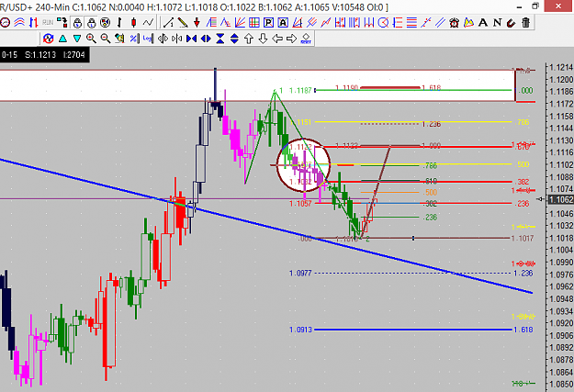
Task: Click the blue hourglass vertical compress icon
Action: pos(220,38)
